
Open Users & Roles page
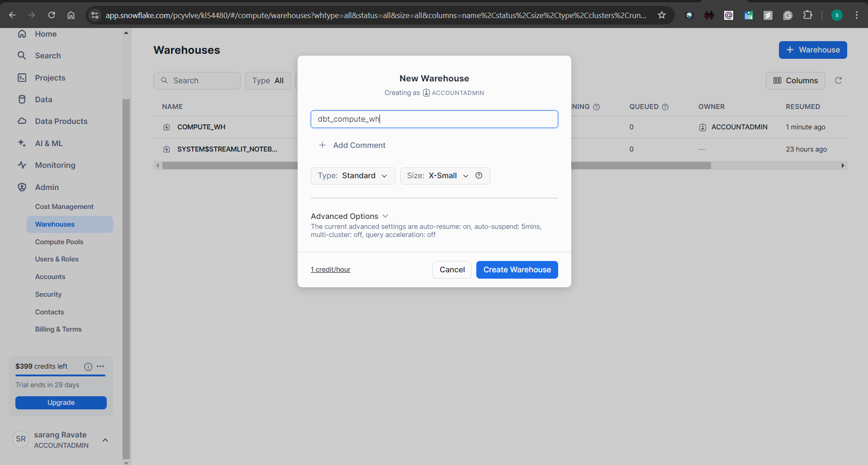57,259
